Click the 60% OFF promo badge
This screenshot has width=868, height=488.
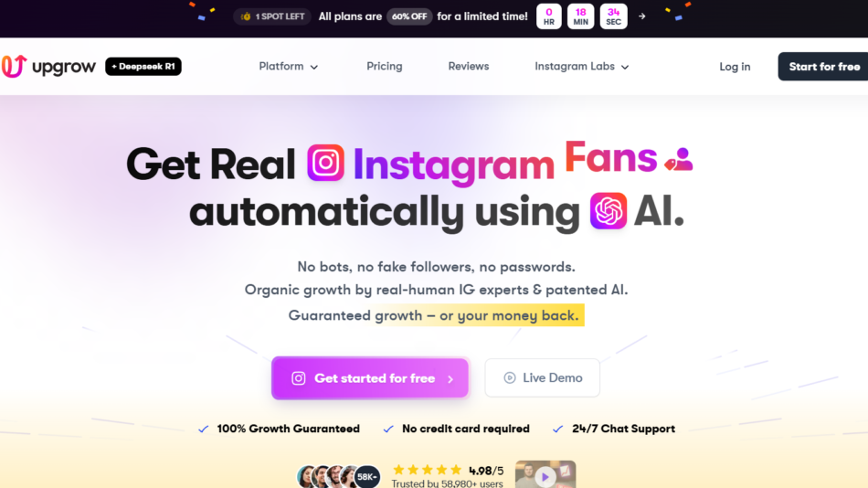(409, 16)
